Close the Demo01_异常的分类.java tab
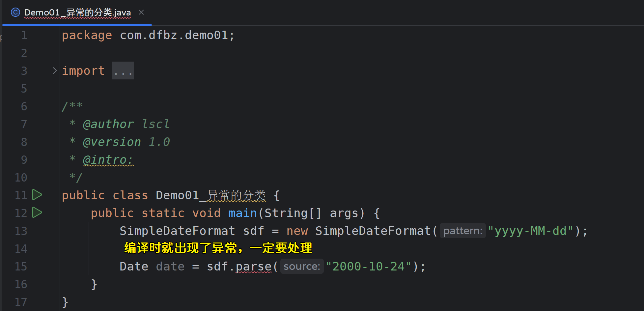This screenshot has height=311, width=644. (141, 13)
